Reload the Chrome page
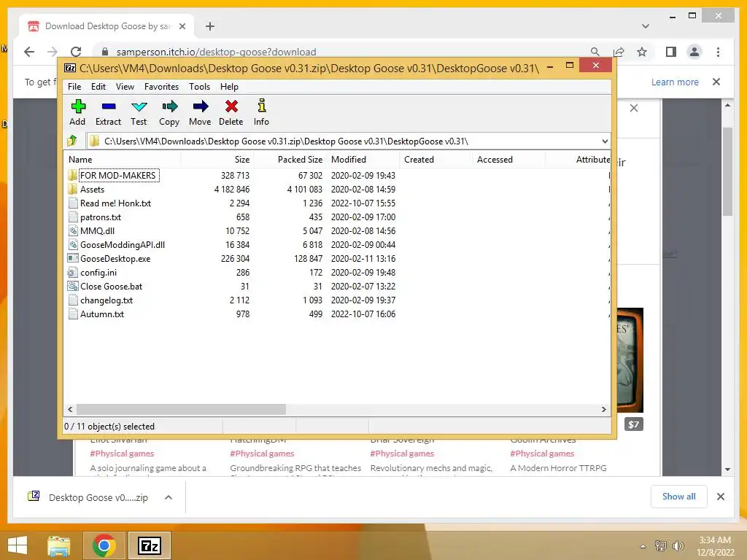Viewport: 747px width, 560px height. coord(76,52)
